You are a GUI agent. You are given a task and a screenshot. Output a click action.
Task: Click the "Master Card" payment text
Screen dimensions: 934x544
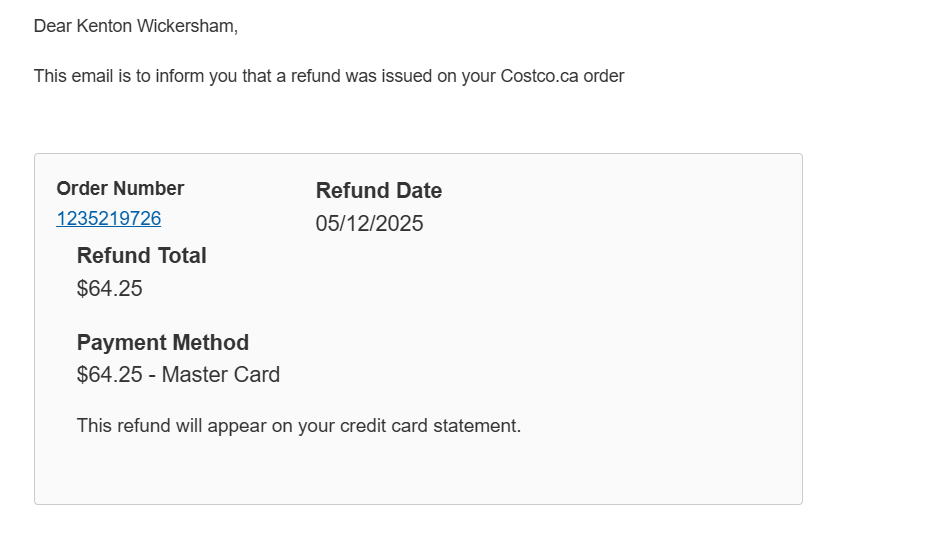coord(220,375)
